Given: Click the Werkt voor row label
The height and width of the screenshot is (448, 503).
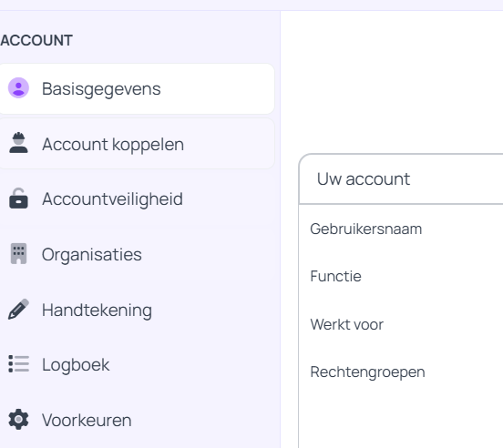Looking at the screenshot, I should coord(347,324).
